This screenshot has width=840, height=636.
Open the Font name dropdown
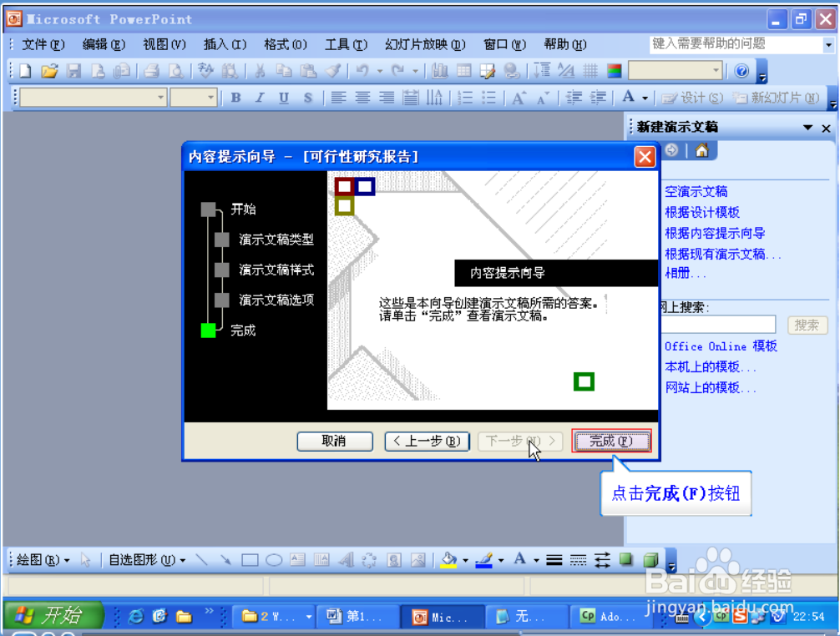click(160, 98)
